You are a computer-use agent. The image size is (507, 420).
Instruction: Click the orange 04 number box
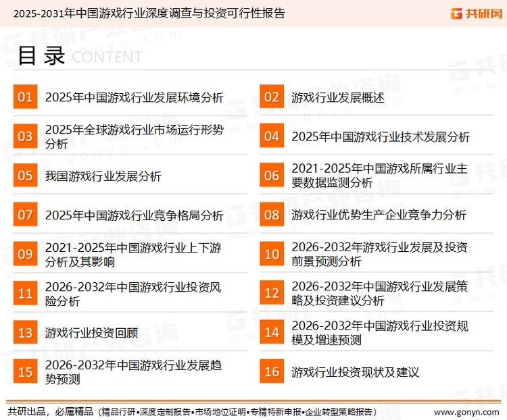272,136
